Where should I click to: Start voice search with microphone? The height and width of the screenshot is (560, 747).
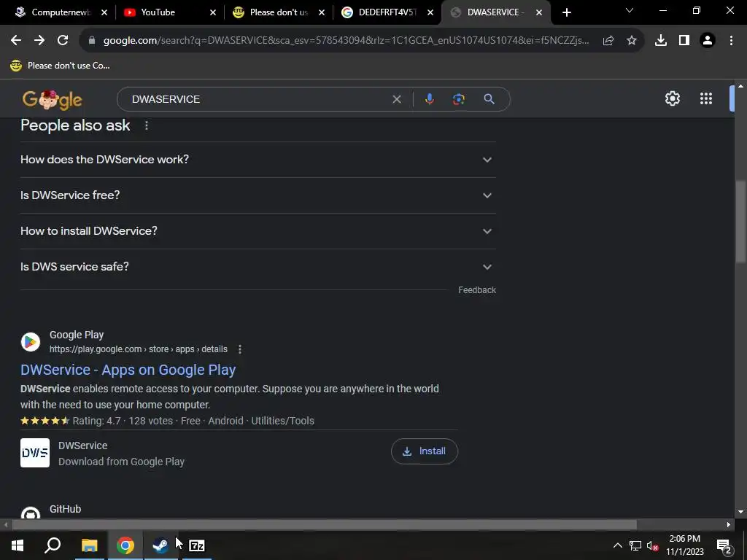(429, 99)
